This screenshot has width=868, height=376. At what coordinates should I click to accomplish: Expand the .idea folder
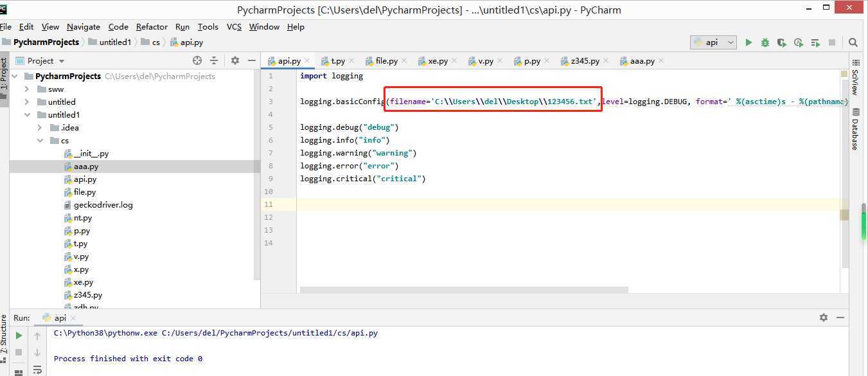[x=40, y=127]
